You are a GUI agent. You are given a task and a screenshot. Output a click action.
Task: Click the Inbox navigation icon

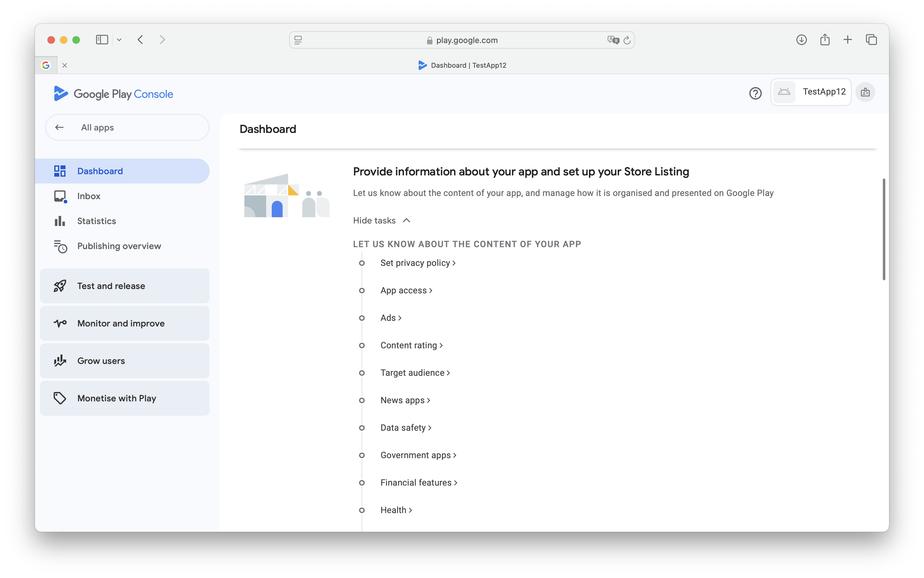(60, 196)
